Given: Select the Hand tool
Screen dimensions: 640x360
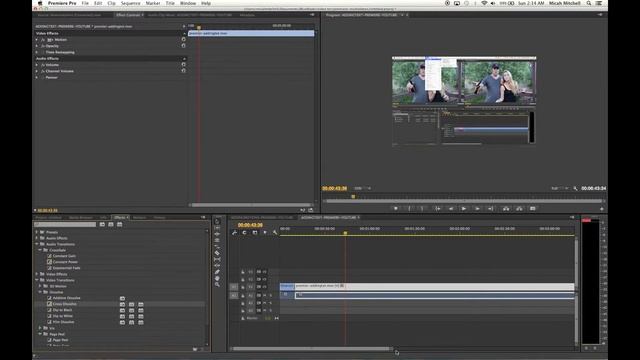Looking at the screenshot, I should pos(217,278).
